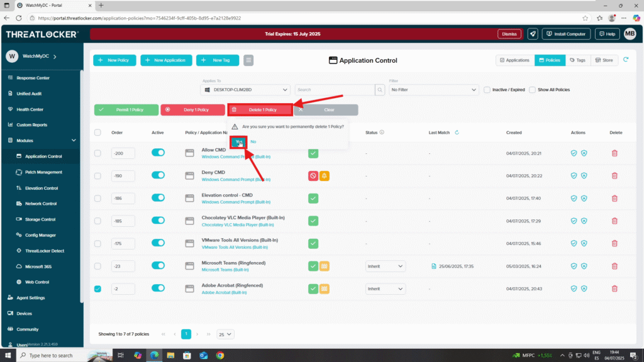Open Network Control in sidebar

click(x=41, y=204)
